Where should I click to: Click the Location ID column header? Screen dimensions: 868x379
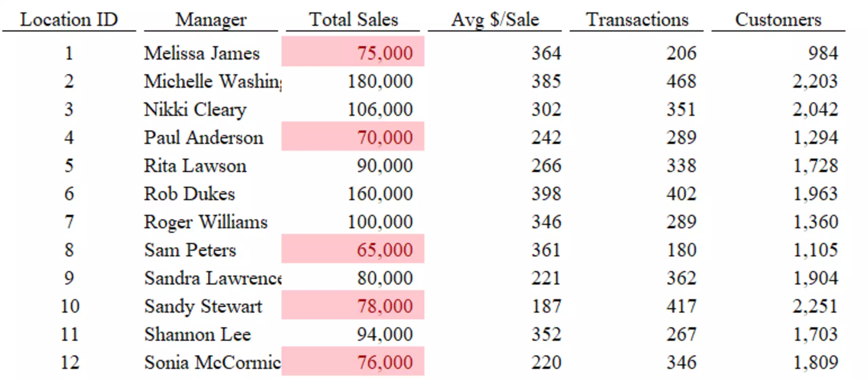point(69,19)
